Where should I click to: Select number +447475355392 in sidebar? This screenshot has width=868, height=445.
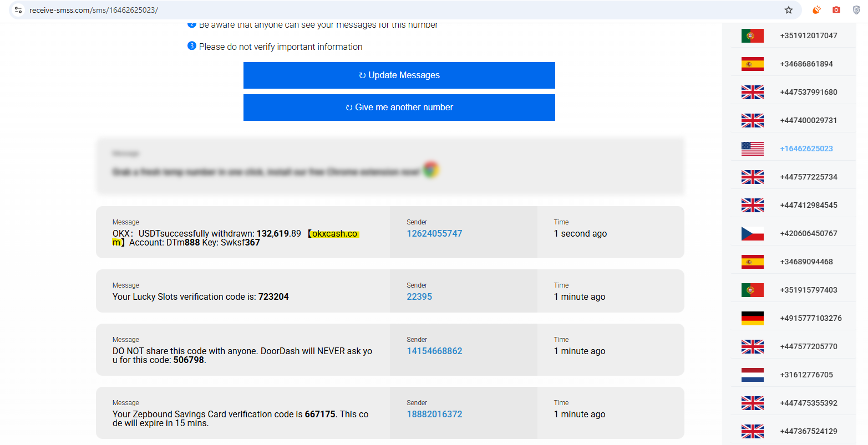tap(809, 403)
